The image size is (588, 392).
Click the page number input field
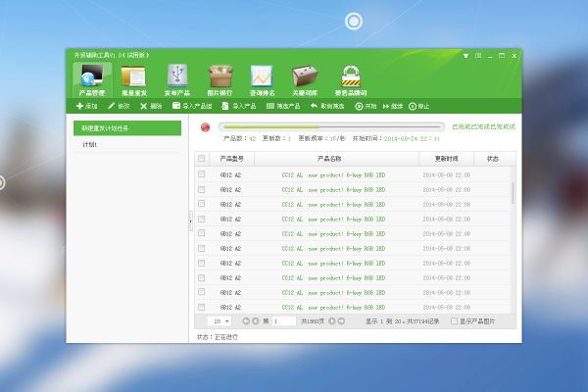coord(282,320)
